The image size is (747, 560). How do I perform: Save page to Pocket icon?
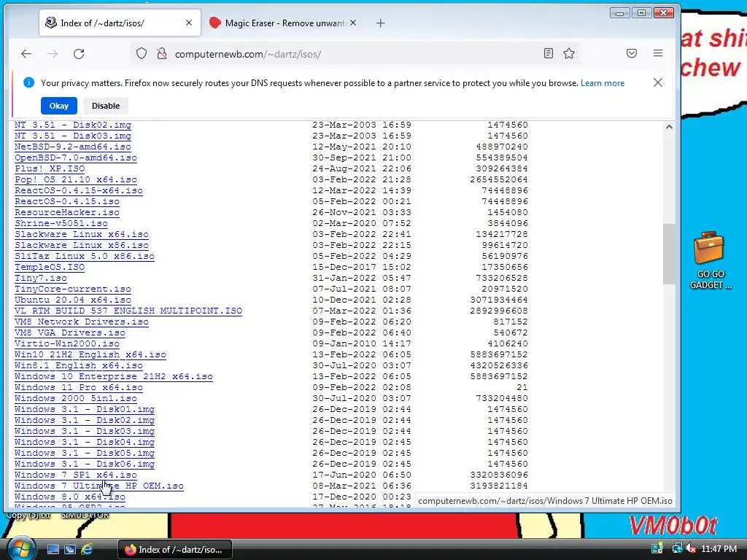pyautogui.click(x=632, y=53)
